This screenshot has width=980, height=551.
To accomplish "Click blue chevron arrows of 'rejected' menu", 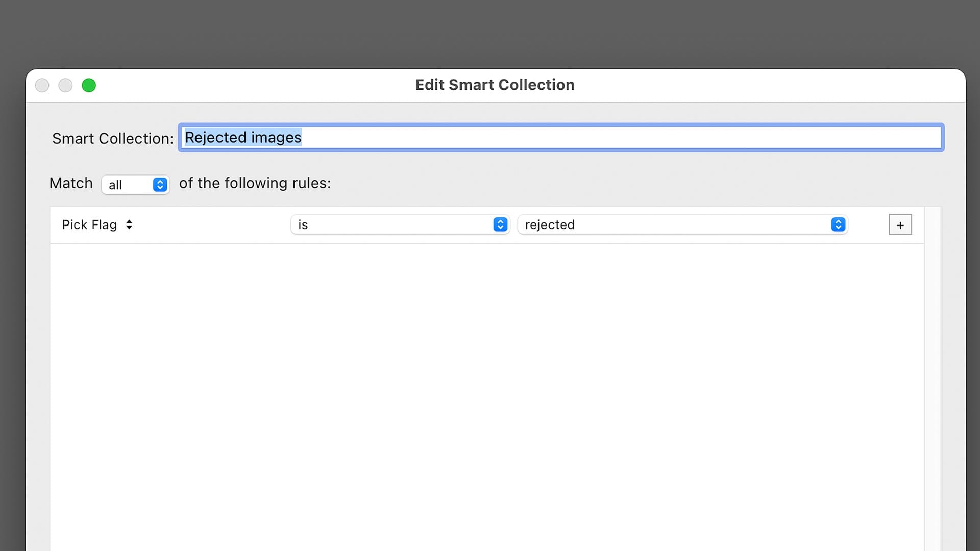I will [x=838, y=225].
